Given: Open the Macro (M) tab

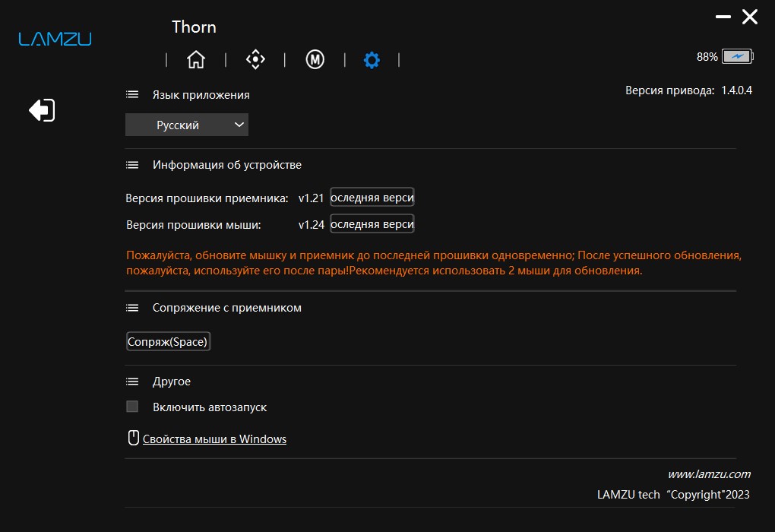Looking at the screenshot, I should 315,59.
